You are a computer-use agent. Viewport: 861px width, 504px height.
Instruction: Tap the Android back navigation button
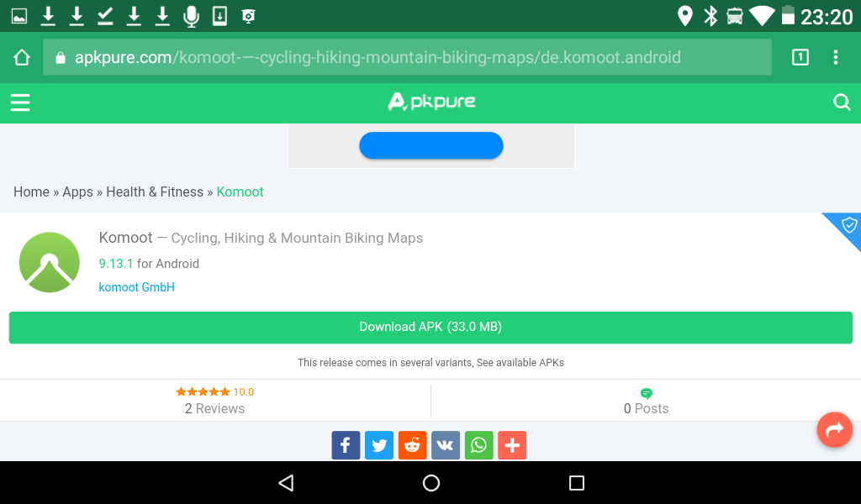286,483
